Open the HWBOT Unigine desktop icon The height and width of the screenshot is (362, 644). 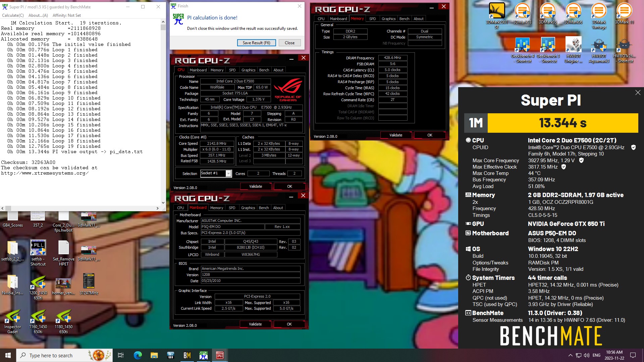[x=573, y=50]
